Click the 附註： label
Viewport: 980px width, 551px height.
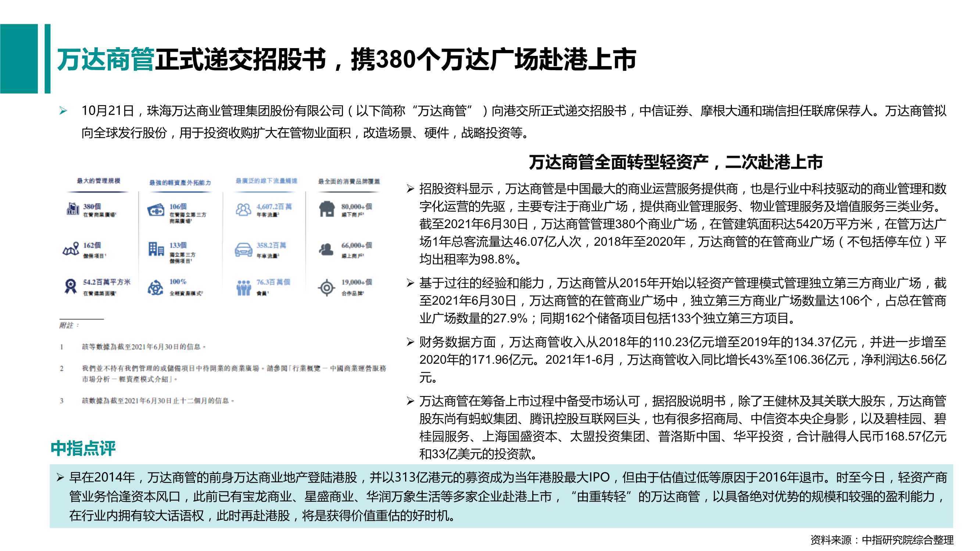[x=69, y=325]
